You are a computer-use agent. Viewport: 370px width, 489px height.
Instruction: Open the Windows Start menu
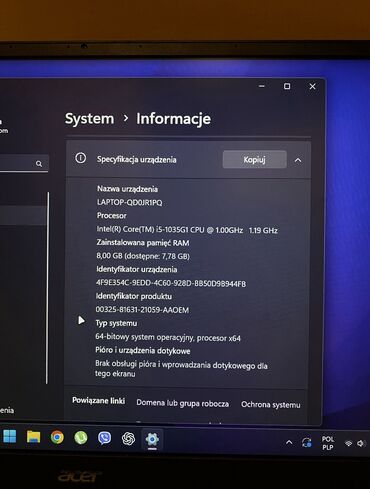click(10, 437)
